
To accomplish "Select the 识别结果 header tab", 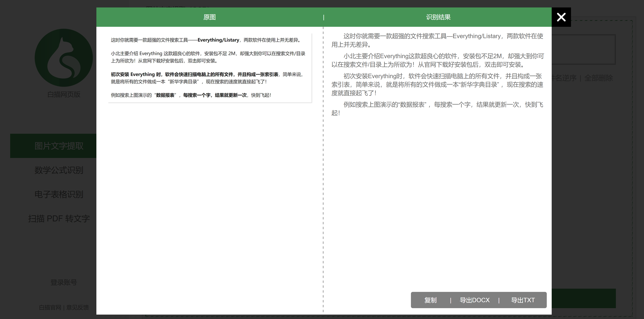I will pyautogui.click(x=438, y=17).
